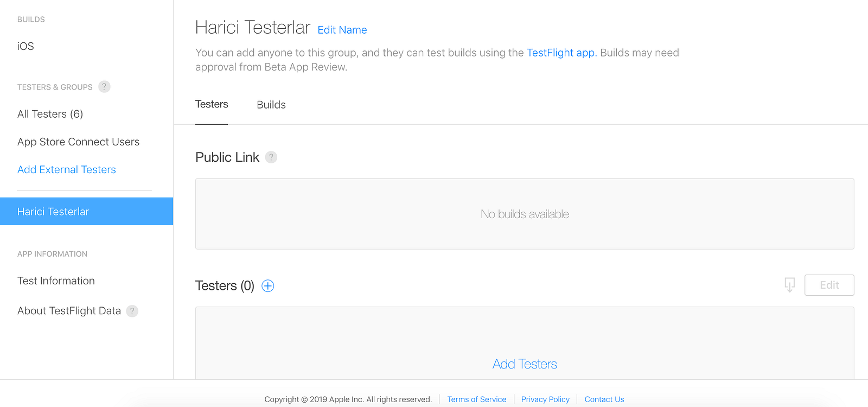The image size is (868, 407).
Task: Open the help icon beside About TestFlight Data
Action: click(132, 311)
